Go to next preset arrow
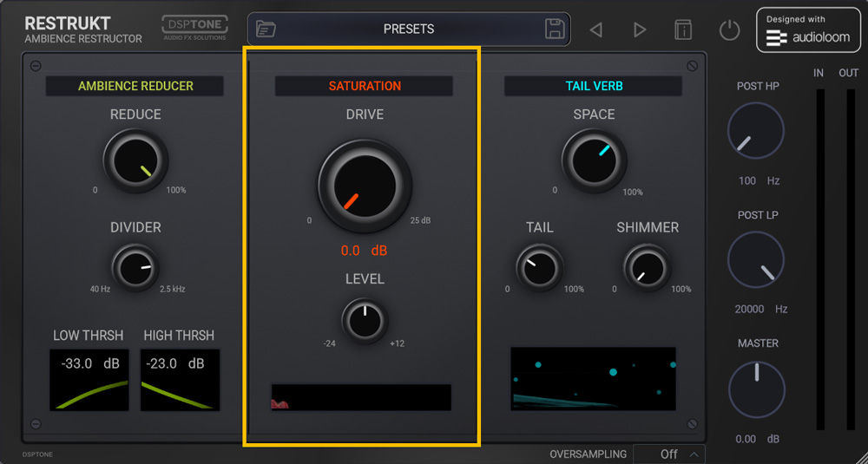868x464 pixels. click(640, 29)
